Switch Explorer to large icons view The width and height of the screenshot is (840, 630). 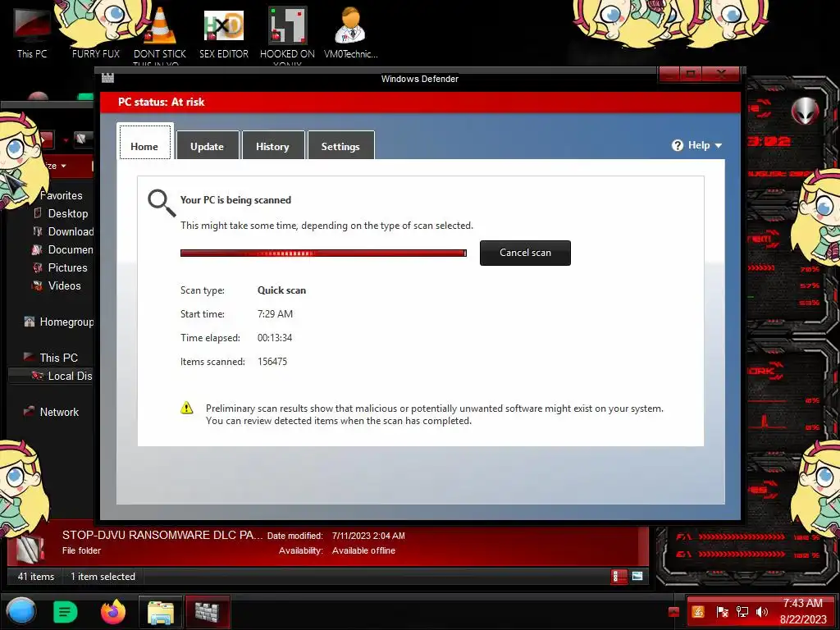(x=637, y=576)
